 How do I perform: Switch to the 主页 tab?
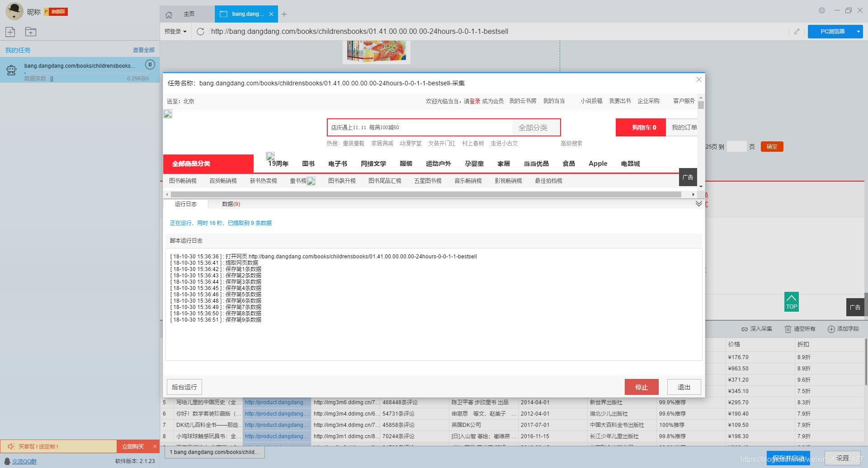pyautogui.click(x=189, y=14)
